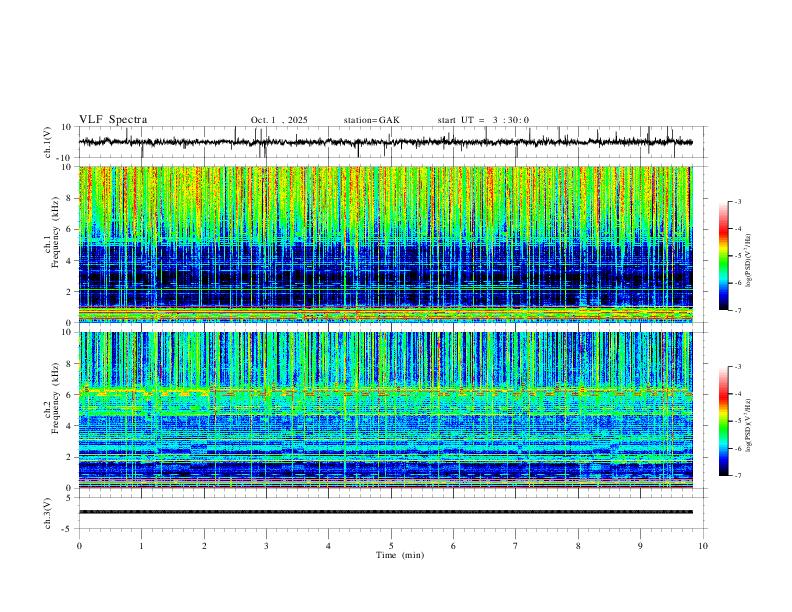Click the ch.1 frequency axis tick 2
Image resolution: width=792 pixels, height=612 pixels.
coord(69,291)
